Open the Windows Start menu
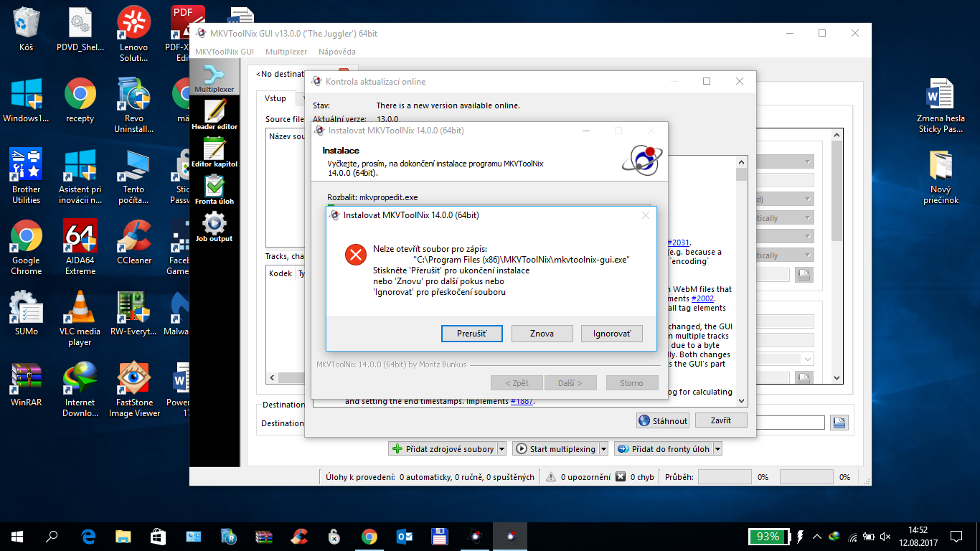Viewport: 980px width, 551px height. 17,536
